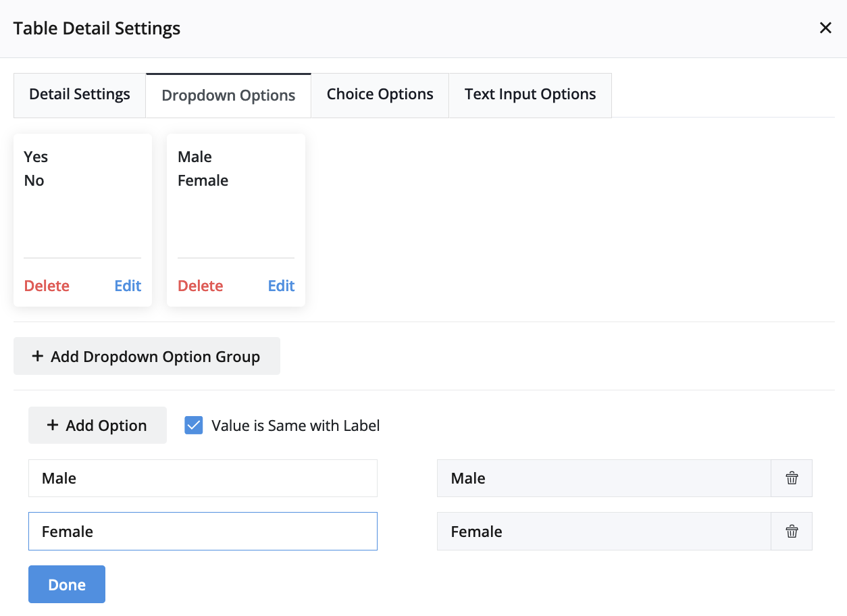847x616 pixels.
Task: Edit the Male/Female option group
Action: [x=281, y=286]
